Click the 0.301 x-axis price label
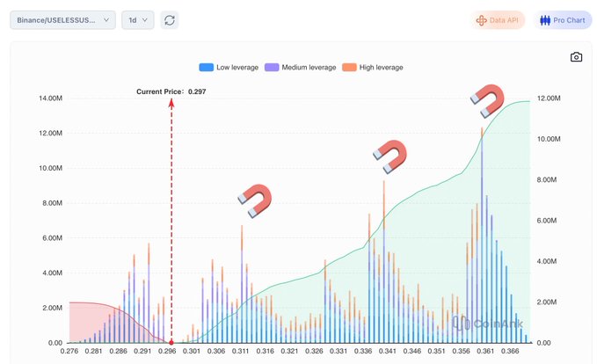Screen dimensions: 597x364 click(192, 351)
